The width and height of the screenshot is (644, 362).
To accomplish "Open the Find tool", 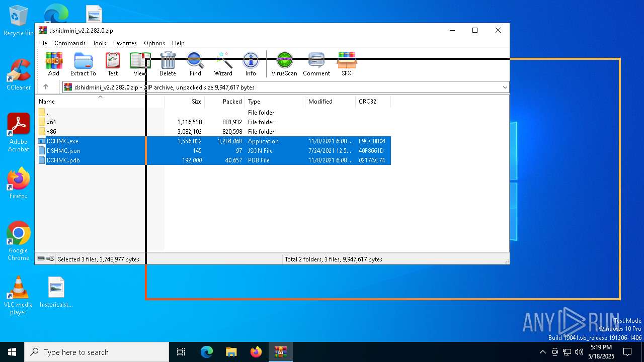I will pos(195,64).
